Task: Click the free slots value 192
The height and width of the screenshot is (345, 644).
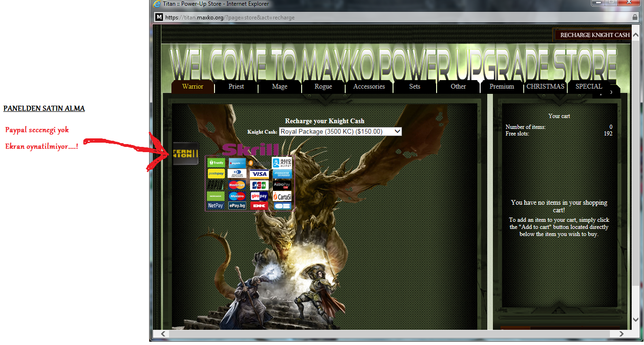Action: coord(608,134)
